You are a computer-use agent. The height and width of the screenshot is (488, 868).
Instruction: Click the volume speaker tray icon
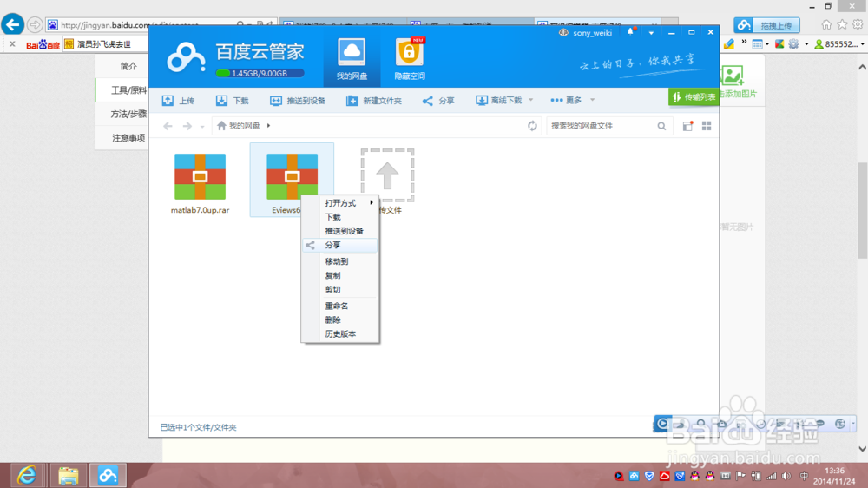[x=786, y=477]
